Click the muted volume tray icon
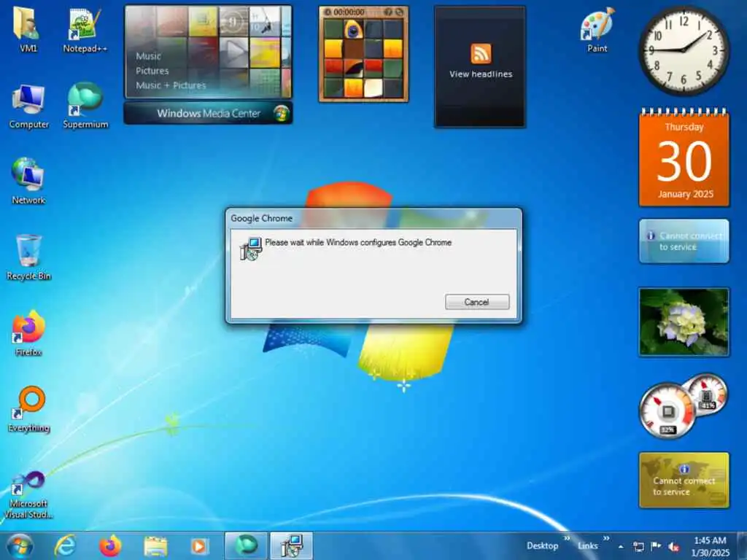Viewport: 747px width, 560px height. 673,547
